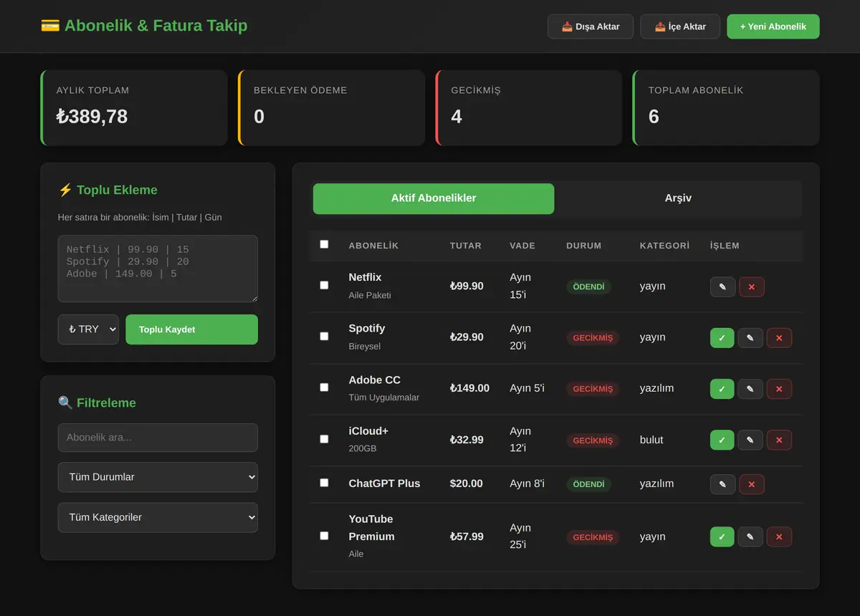The width and height of the screenshot is (860, 616).
Task: Click the Toplu Kaydet button
Action: pos(191,329)
